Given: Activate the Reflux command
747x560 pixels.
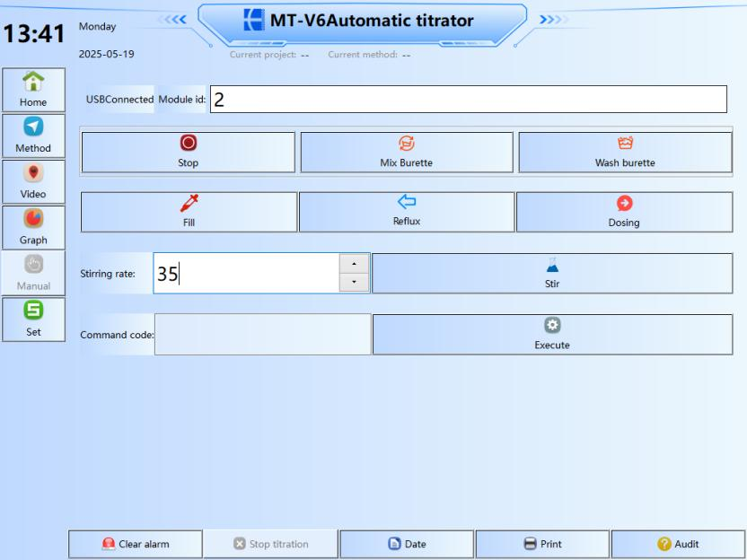Looking at the screenshot, I should [x=407, y=212].
